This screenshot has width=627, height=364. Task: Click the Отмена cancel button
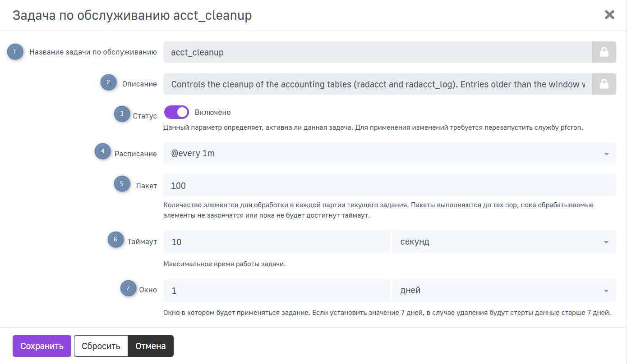tap(151, 346)
